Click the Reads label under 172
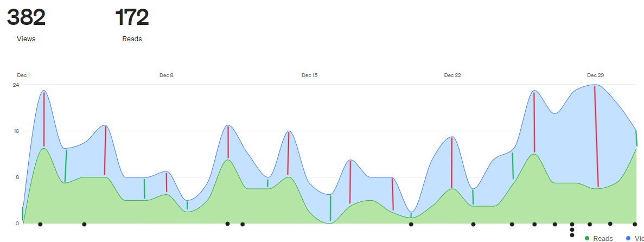 click(132, 39)
